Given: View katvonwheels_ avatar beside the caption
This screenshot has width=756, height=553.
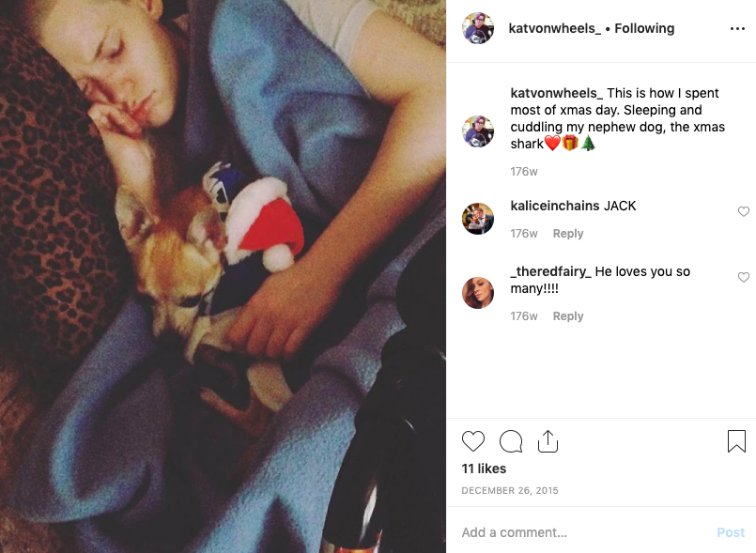Looking at the screenshot, I should 478,131.
